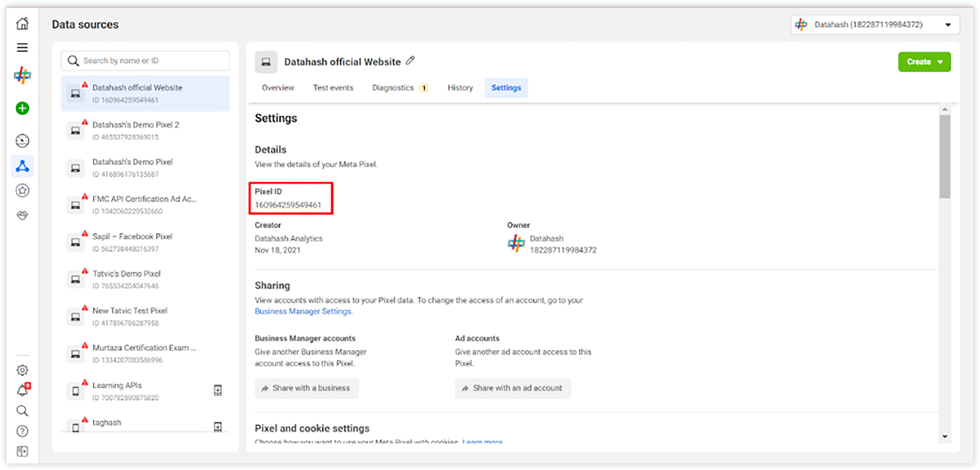
Task: Click mobile icon of Learning APIs row
Action: click(x=76, y=391)
